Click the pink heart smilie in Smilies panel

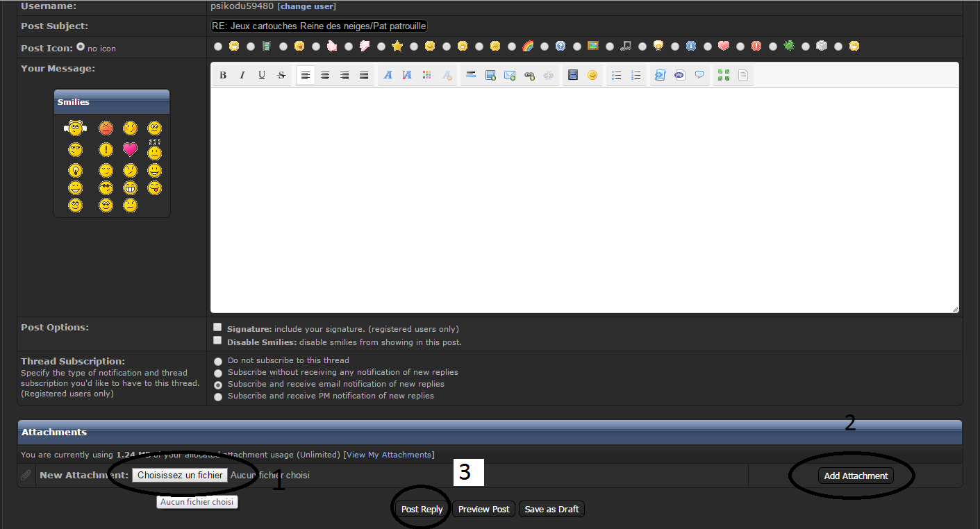point(130,149)
